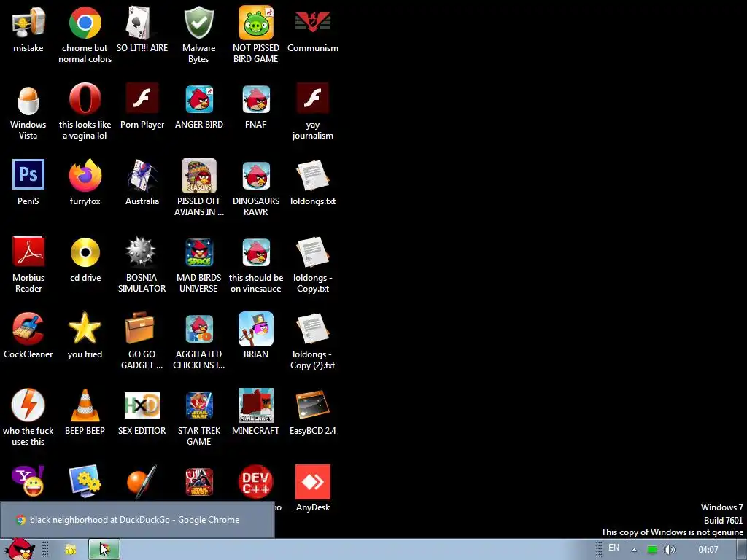
Task: Click the active Chrome taskbar button
Action: pyautogui.click(x=104, y=550)
